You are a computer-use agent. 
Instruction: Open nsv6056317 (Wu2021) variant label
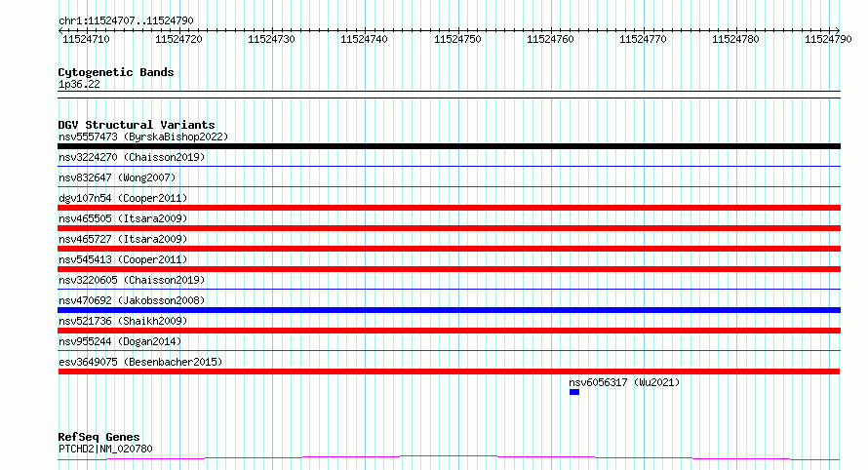624,382
